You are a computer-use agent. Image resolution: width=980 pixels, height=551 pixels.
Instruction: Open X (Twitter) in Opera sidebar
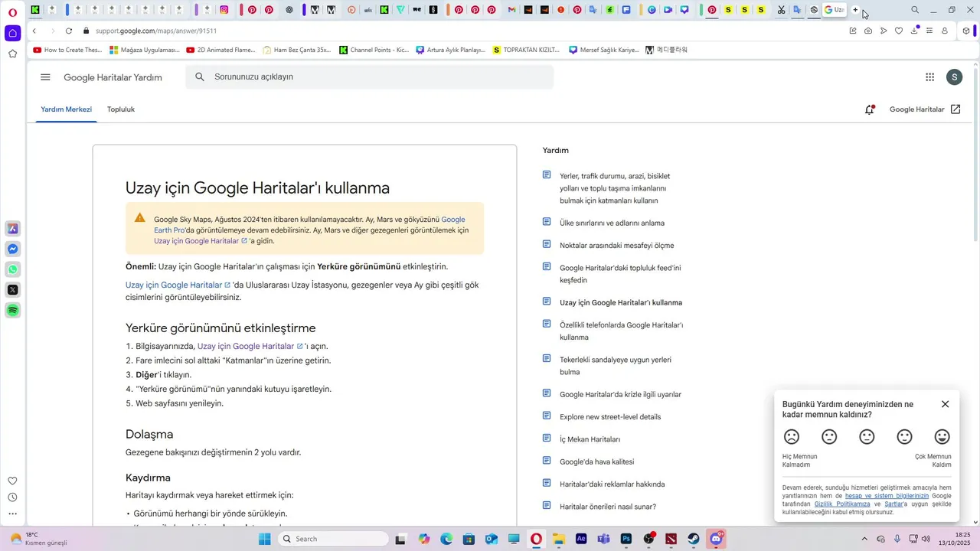pyautogui.click(x=12, y=290)
